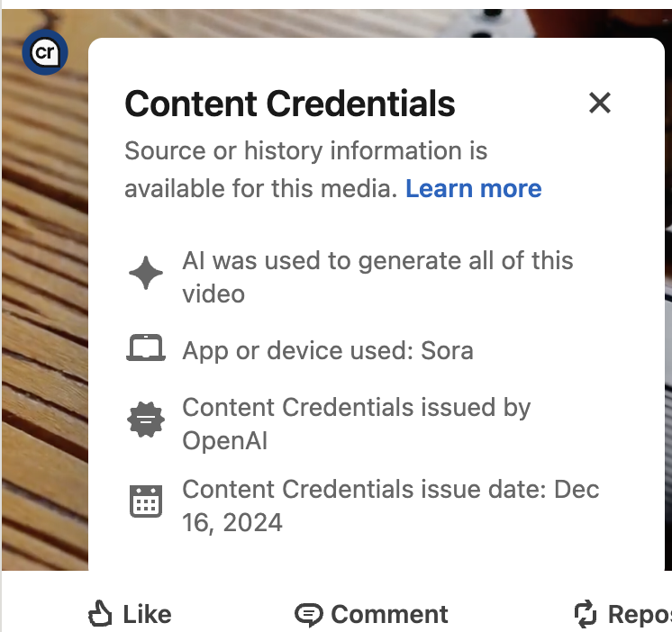Click the Content Credentials CR badge icon
This screenshot has height=632, width=672.
point(45,54)
